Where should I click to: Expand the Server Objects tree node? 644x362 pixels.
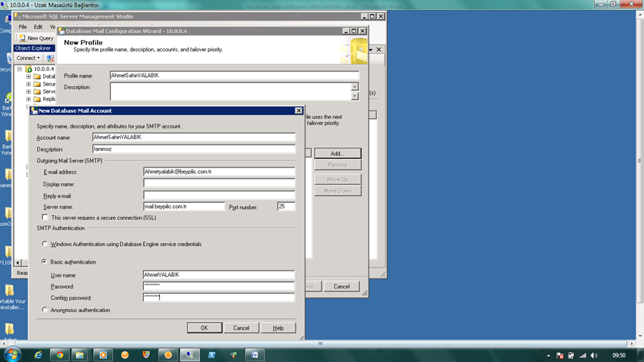[28, 91]
